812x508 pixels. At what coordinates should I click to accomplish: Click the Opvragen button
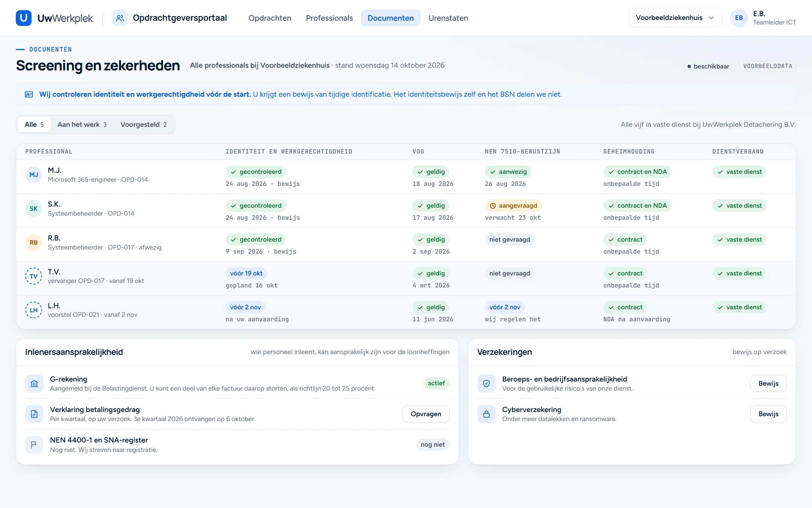pos(426,414)
